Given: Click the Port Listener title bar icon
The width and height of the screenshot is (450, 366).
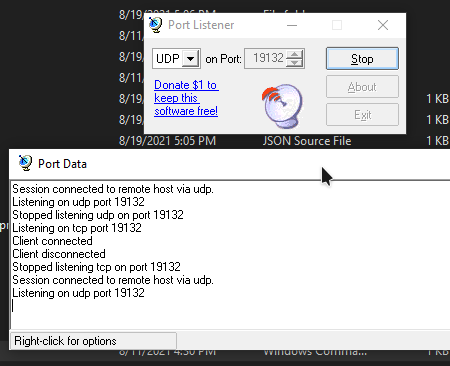Looking at the screenshot, I should coord(155,25).
